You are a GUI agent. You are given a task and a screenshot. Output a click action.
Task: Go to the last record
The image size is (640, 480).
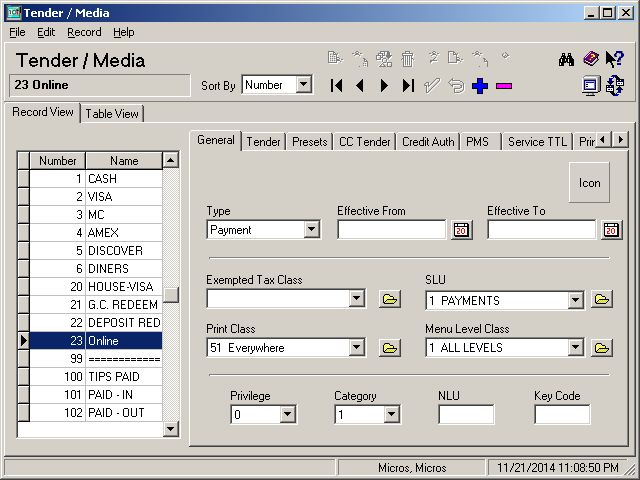tap(408, 86)
